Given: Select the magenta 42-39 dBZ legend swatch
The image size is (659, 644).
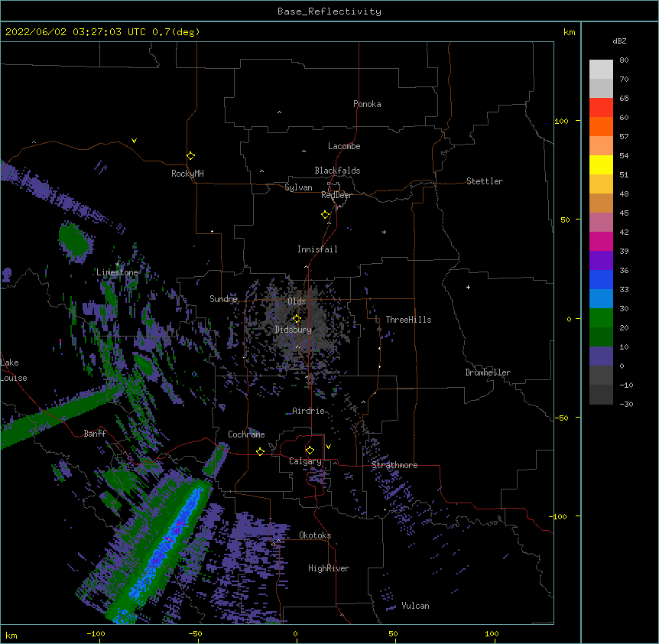Looking at the screenshot, I should pyautogui.click(x=601, y=241).
